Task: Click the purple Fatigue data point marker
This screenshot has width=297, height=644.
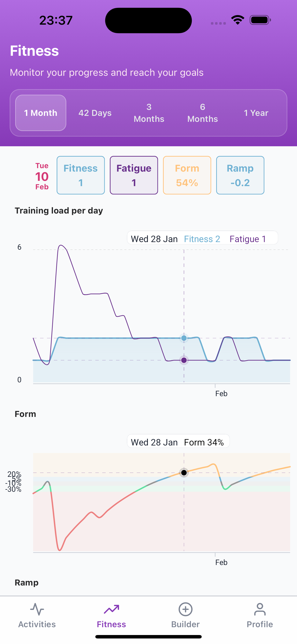Action: pyautogui.click(x=184, y=360)
